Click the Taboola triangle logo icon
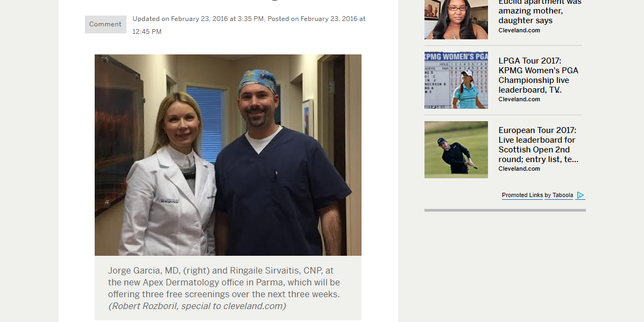This screenshot has height=322, width=644. pyautogui.click(x=581, y=195)
